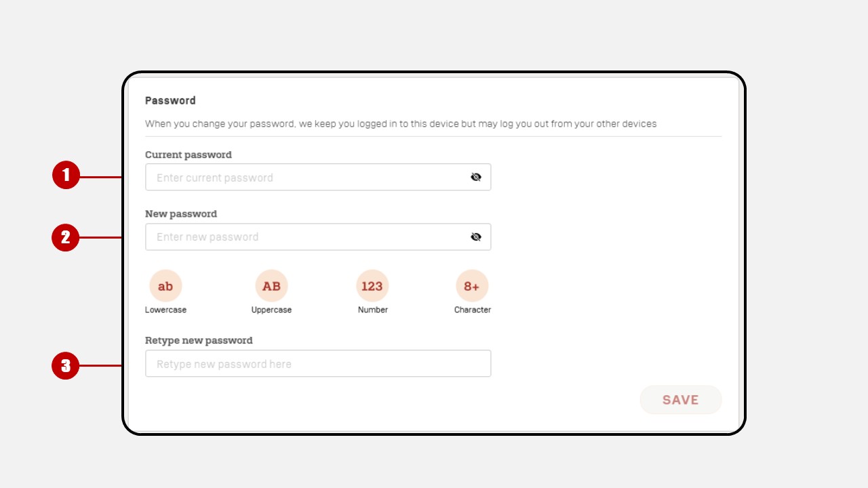The image size is (868, 488).
Task: Click the '123' number requirement icon
Action: coord(372,286)
